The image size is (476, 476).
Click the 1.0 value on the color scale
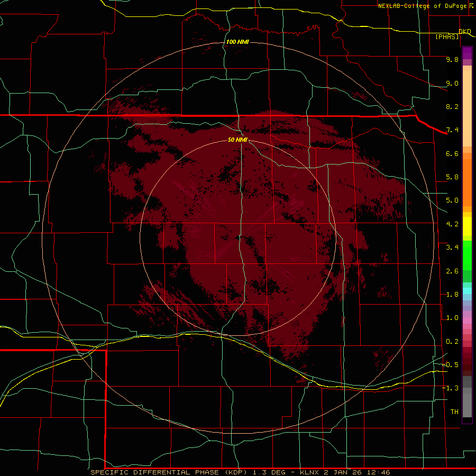coord(452,318)
